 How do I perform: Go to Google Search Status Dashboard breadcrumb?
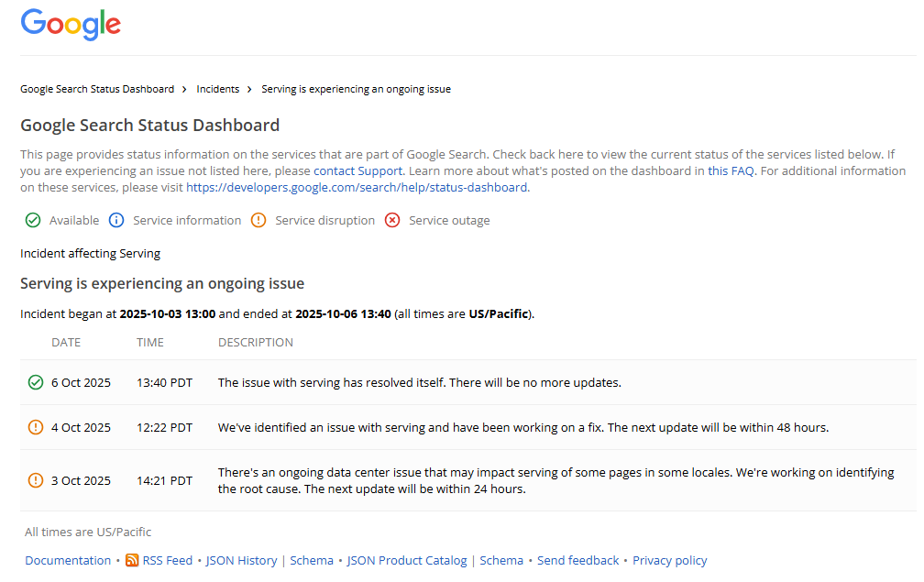(x=97, y=89)
